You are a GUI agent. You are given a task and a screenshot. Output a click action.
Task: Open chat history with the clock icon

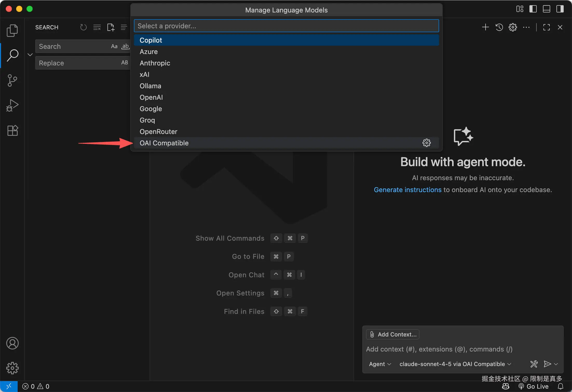(x=499, y=27)
